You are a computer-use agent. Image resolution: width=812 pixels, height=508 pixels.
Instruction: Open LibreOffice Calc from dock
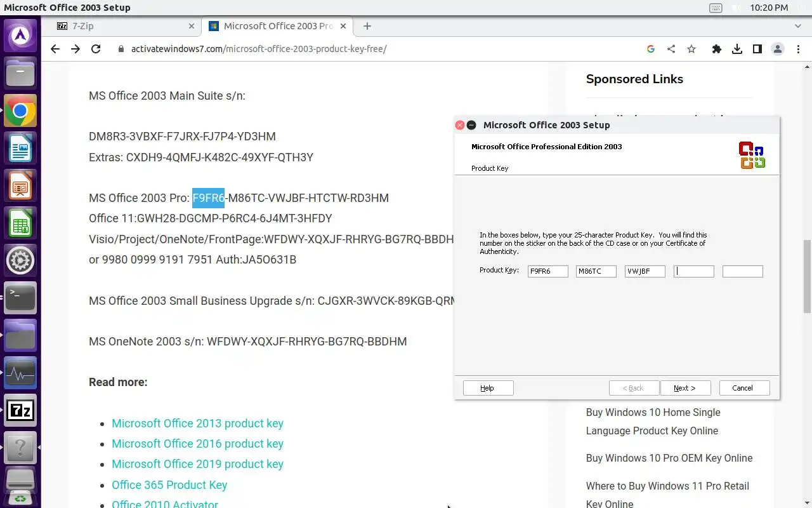(x=20, y=224)
